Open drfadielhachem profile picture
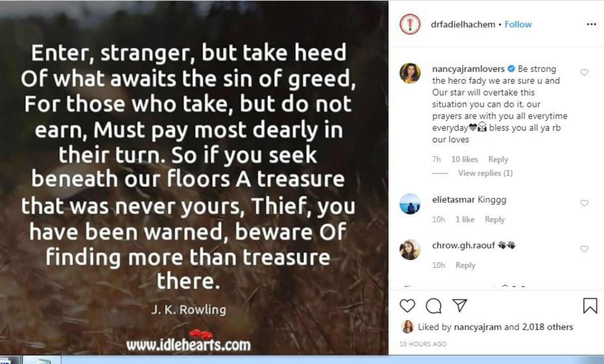The height and width of the screenshot is (364, 604). pyautogui.click(x=410, y=24)
